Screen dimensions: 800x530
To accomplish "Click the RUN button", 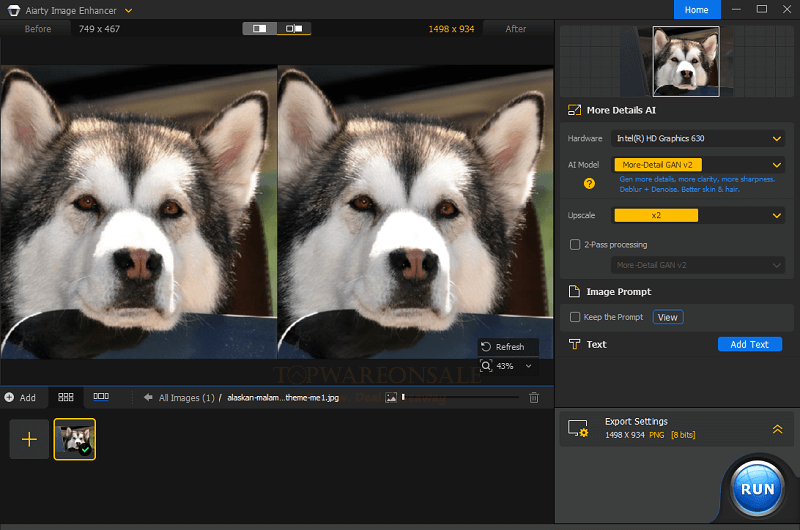I will pyautogui.click(x=757, y=489).
